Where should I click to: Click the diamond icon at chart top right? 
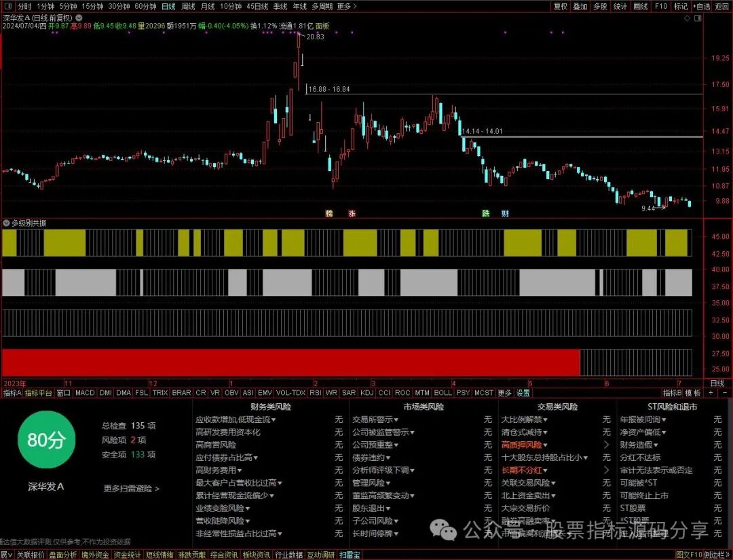687,18
